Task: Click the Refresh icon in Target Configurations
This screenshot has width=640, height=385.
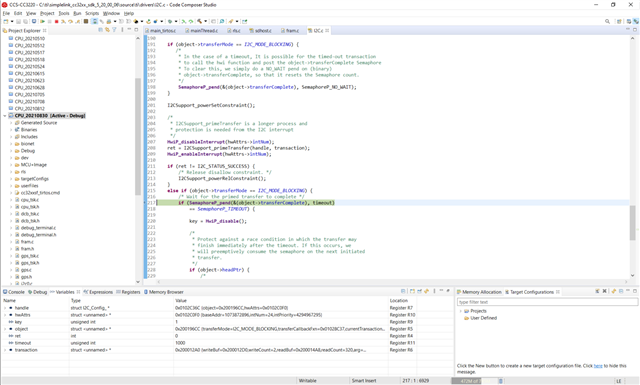Action: [x=613, y=291]
